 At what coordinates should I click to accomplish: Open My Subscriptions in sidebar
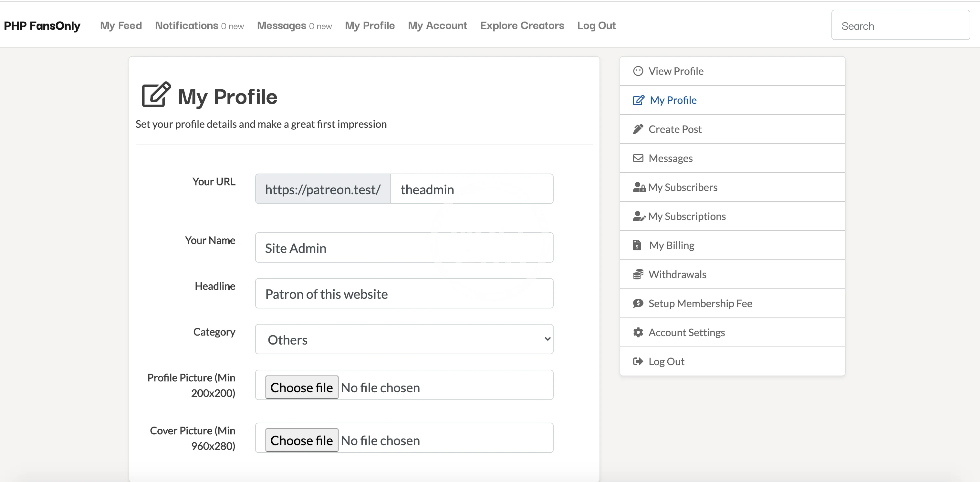point(687,216)
